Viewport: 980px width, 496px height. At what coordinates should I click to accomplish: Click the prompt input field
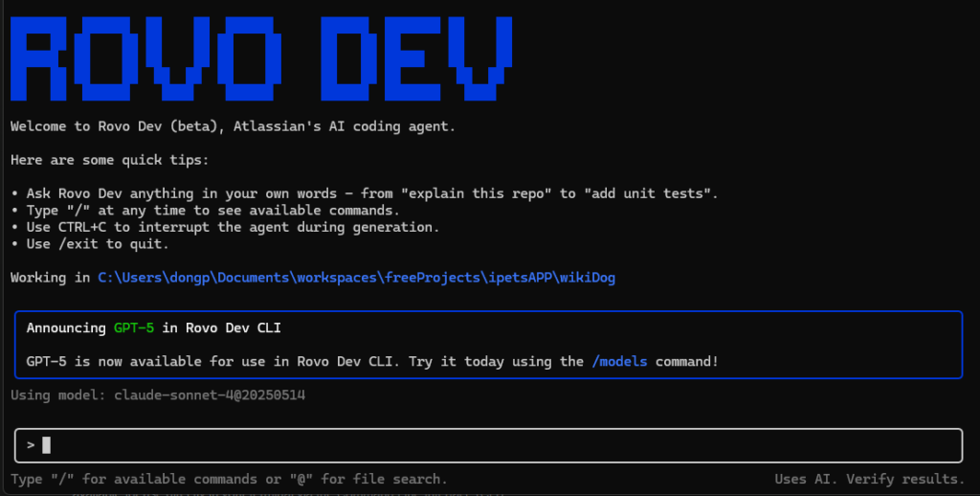tap(488, 445)
